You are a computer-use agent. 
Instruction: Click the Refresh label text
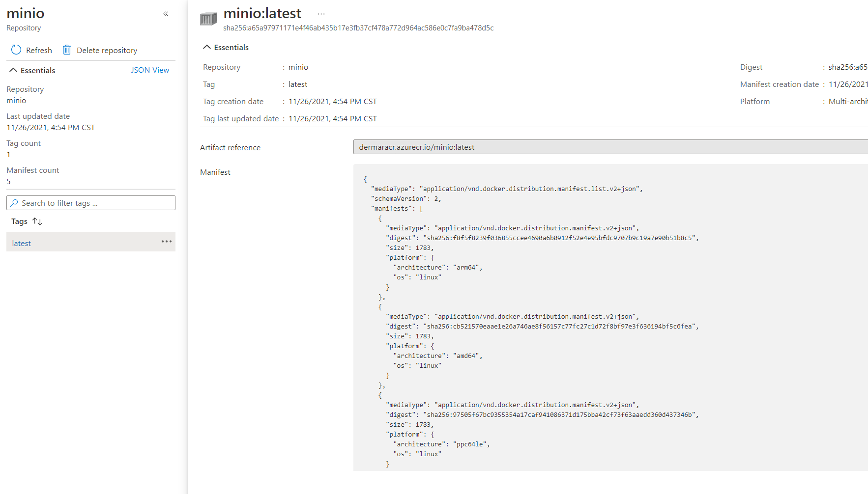[39, 50]
